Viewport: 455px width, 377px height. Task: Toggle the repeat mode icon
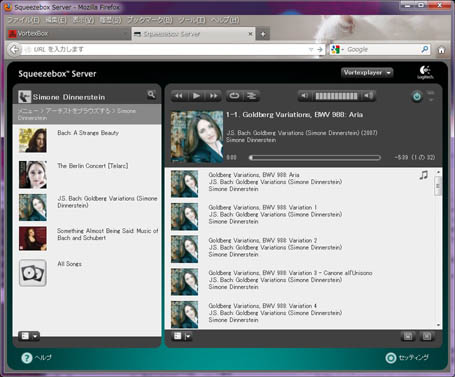click(x=234, y=96)
